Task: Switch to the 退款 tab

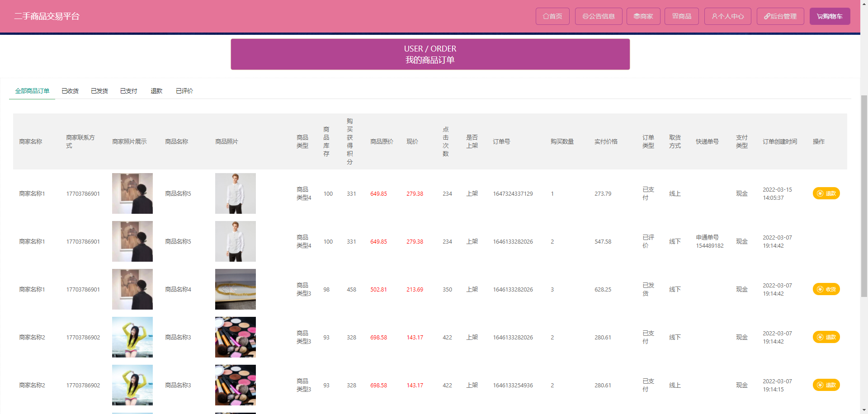Action: [x=156, y=91]
